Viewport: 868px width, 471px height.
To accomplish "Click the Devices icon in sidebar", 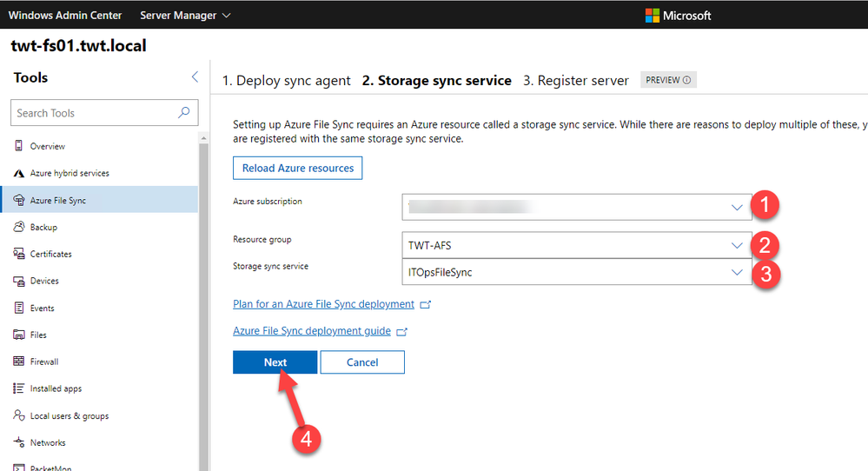I will pyautogui.click(x=19, y=281).
